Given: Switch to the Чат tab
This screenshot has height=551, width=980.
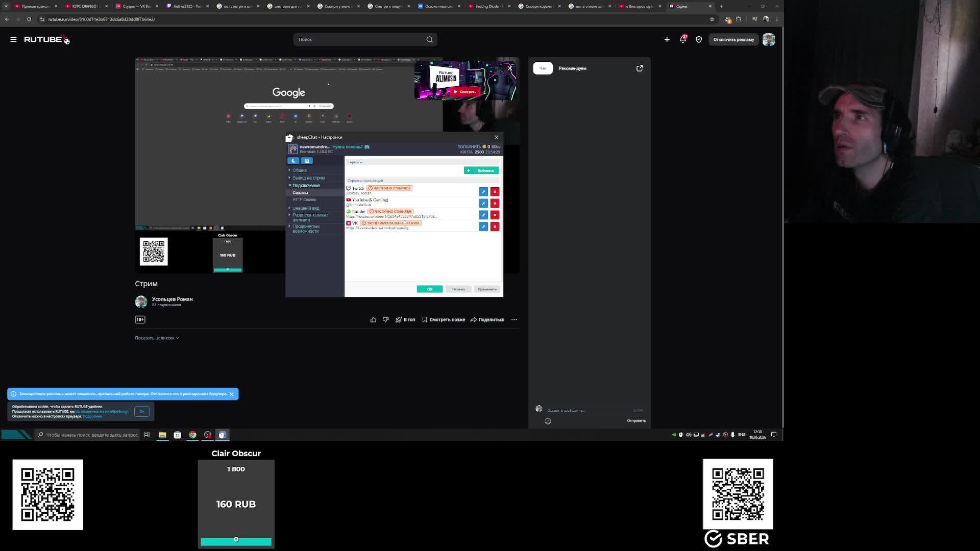Looking at the screenshot, I should (x=543, y=68).
